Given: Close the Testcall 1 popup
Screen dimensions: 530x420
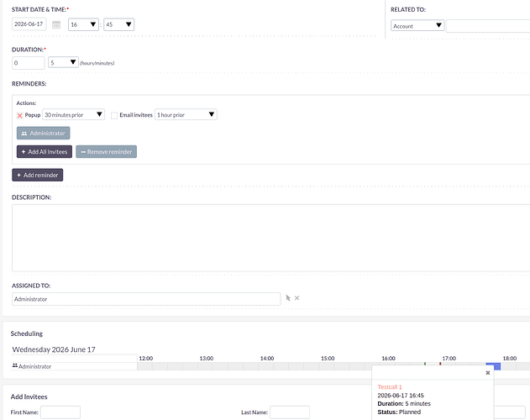Looking at the screenshot, I should pyautogui.click(x=488, y=373).
